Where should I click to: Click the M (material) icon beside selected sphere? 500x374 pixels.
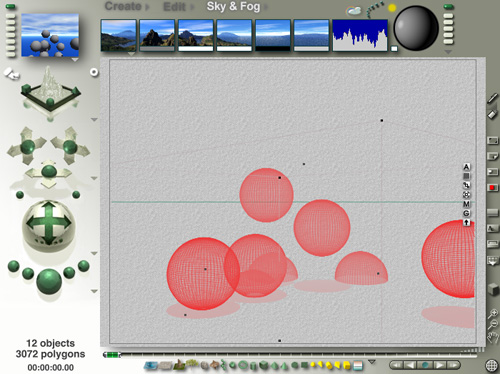(x=466, y=204)
